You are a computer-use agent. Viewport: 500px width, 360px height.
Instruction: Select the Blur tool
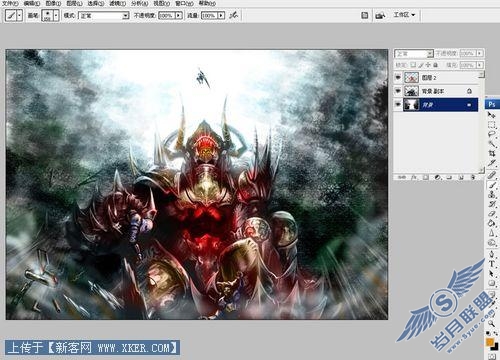click(x=492, y=233)
